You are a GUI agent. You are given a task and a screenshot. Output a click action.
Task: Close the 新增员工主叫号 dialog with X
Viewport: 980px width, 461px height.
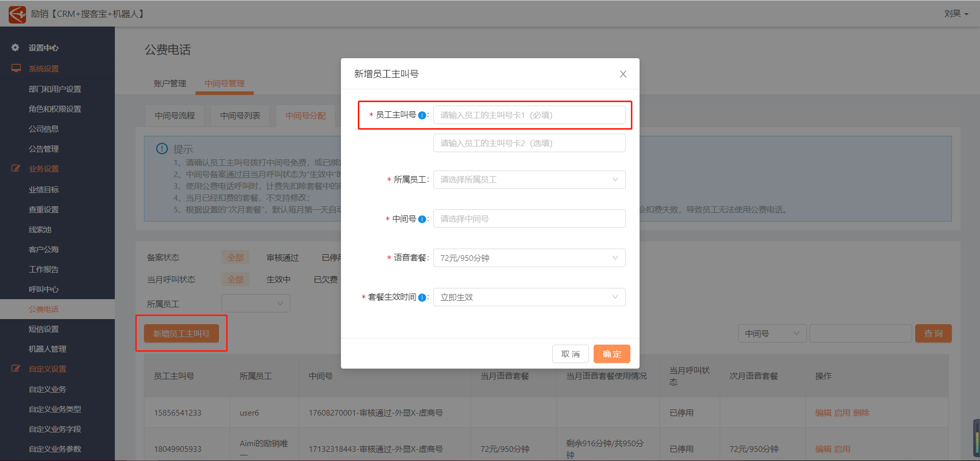pos(623,74)
